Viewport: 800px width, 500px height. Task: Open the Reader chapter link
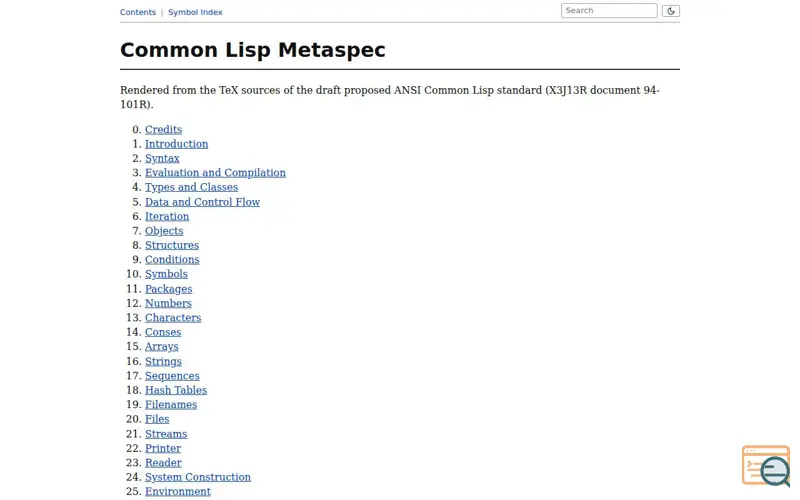pyautogui.click(x=163, y=463)
